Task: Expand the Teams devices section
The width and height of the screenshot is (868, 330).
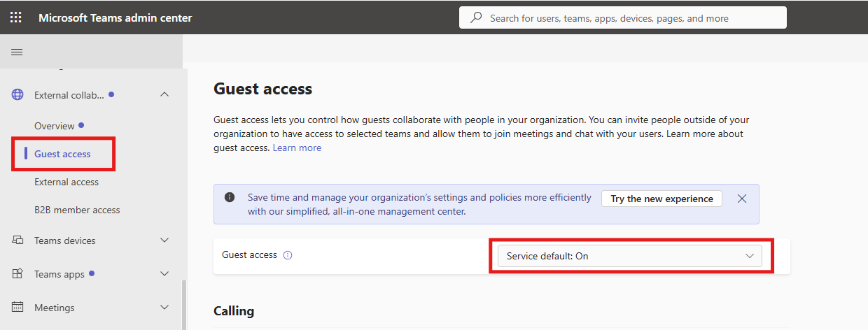Action: (x=164, y=240)
